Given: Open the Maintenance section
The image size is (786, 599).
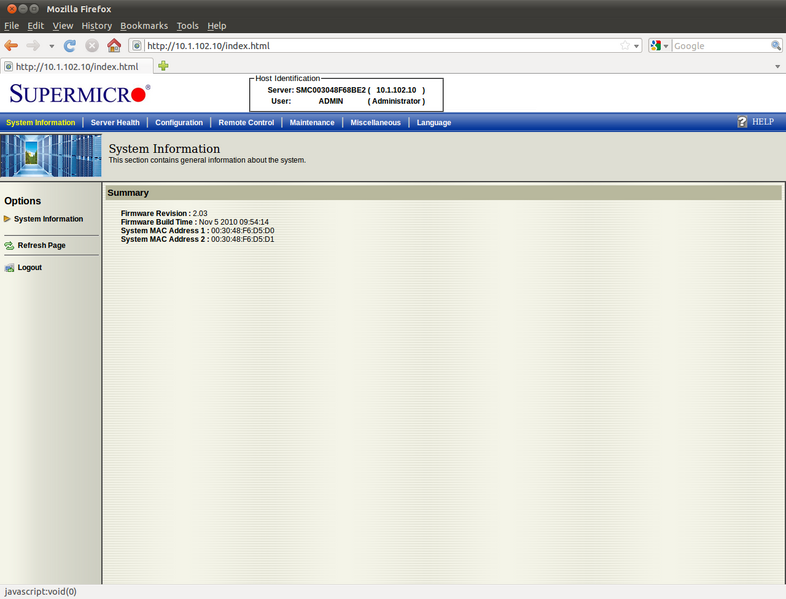Looking at the screenshot, I should [x=312, y=122].
